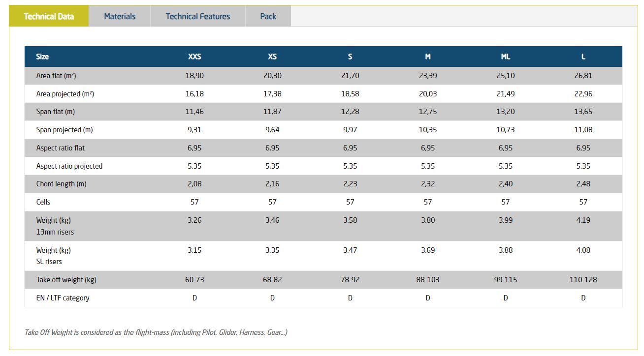Click the XS size column header
The width and height of the screenshot is (644, 356).
coord(272,57)
